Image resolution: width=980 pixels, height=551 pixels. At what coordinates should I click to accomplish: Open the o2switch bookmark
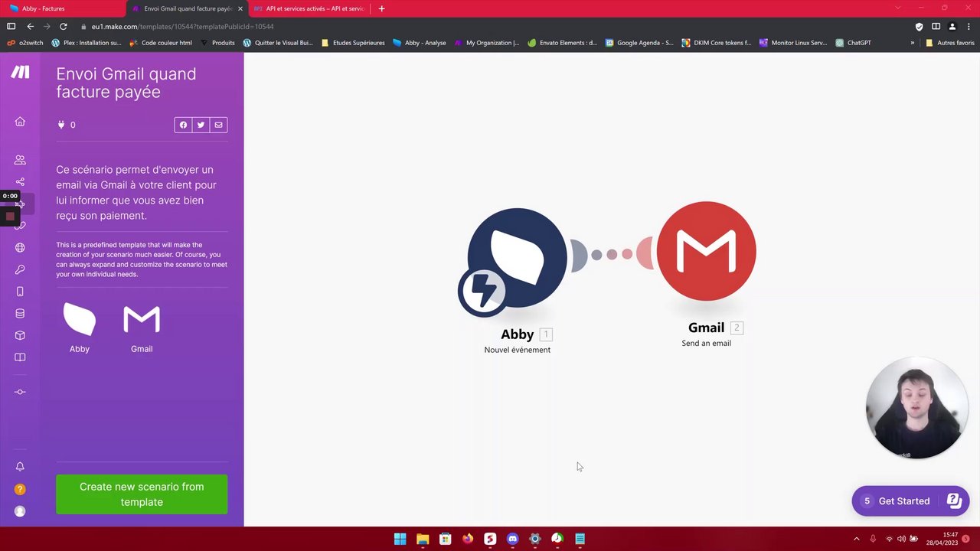point(26,43)
